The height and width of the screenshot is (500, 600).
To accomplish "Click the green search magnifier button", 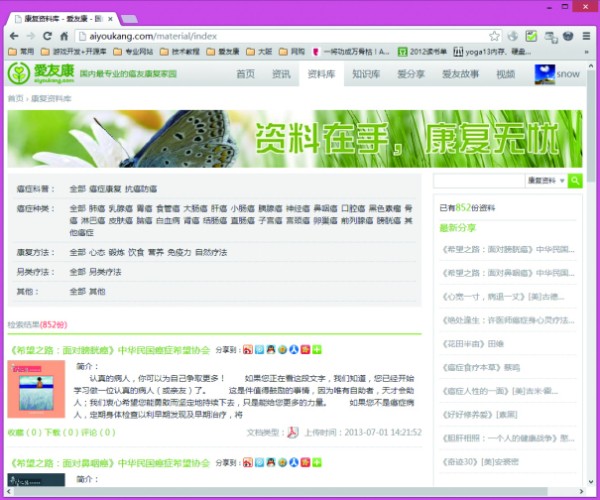I will pyautogui.click(x=575, y=181).
